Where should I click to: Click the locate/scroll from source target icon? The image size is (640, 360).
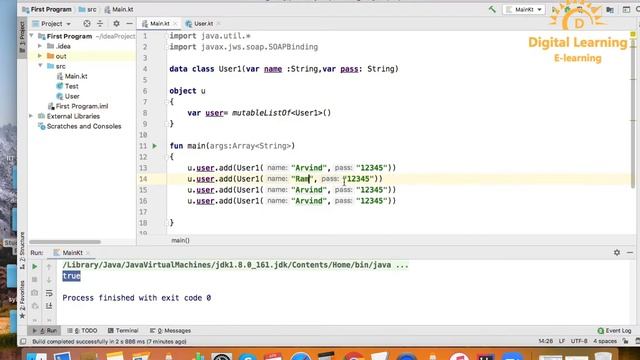click(87, 24)
